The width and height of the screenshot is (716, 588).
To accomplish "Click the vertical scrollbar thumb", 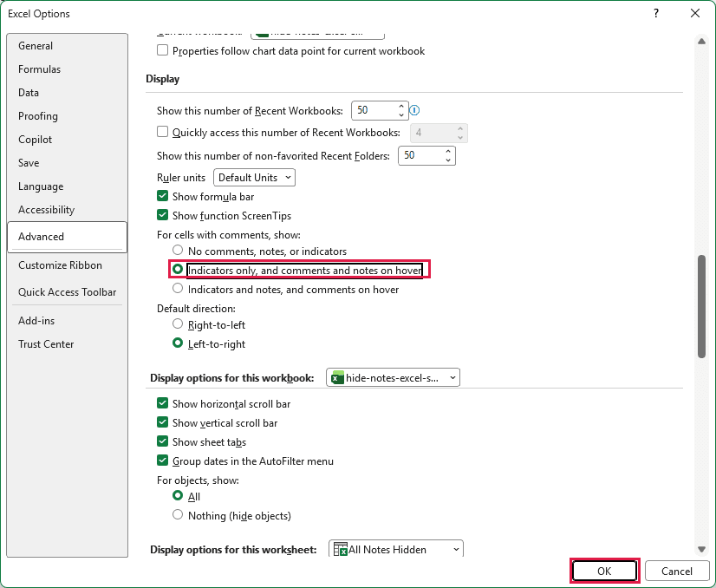I will click(702, 307).
